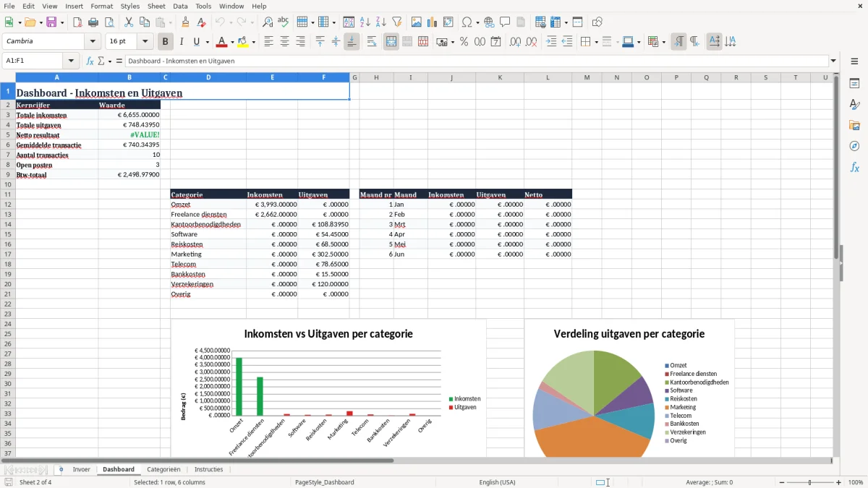Click Delete Decimal Place icon
Viewport: 868px width, 488px height.
(x=531, y=42)
